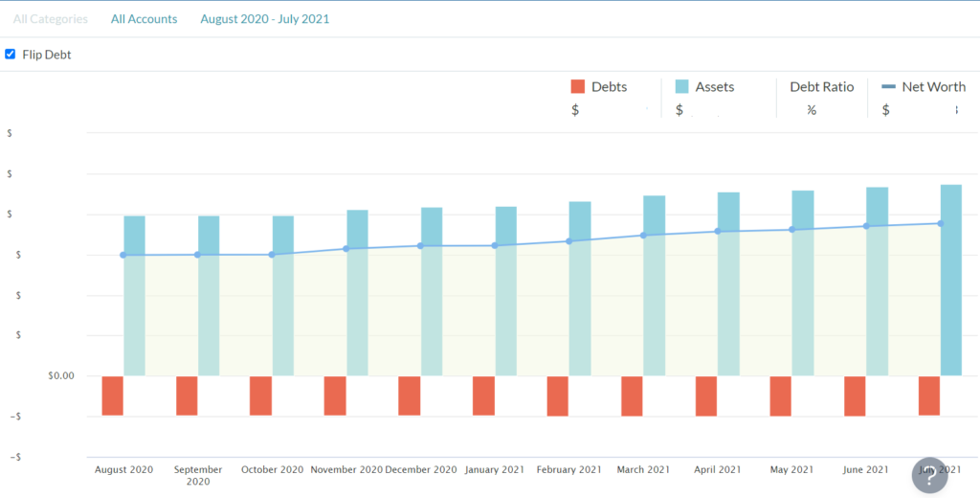
Task: Click the January 2021 assets bar
Action: coord(506,291)
